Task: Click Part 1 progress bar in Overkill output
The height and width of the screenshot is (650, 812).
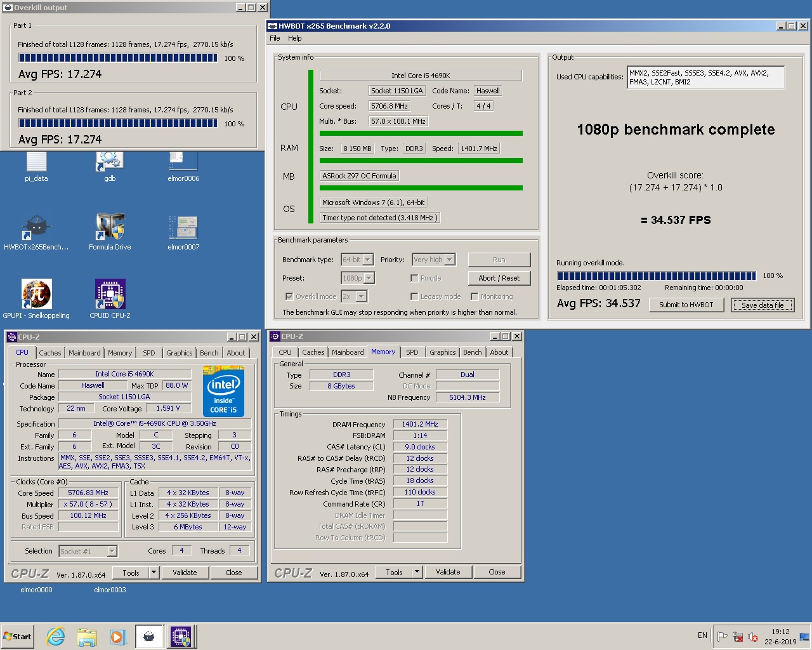Action: coord(118,58)
